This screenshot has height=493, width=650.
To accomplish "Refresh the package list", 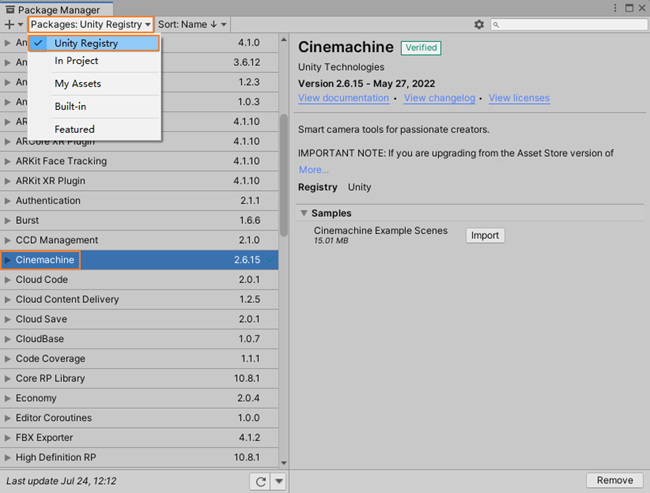I will tap(261, 481).
